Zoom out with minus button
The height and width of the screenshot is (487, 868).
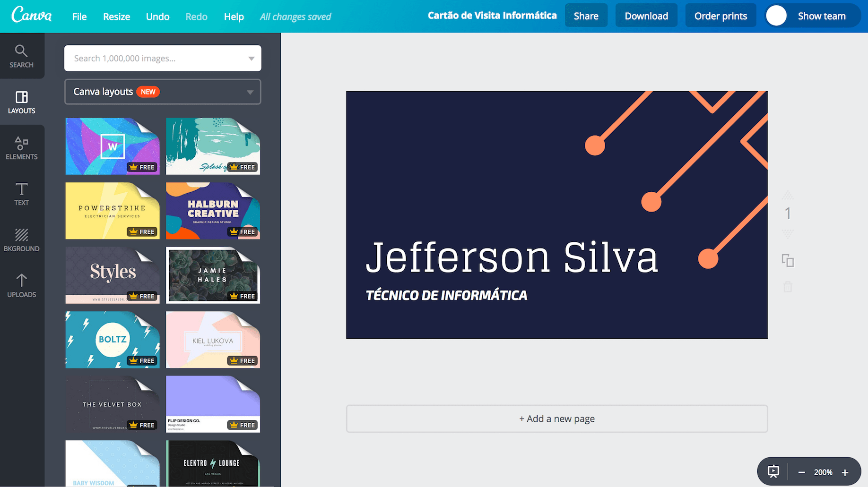pos(801,472)
